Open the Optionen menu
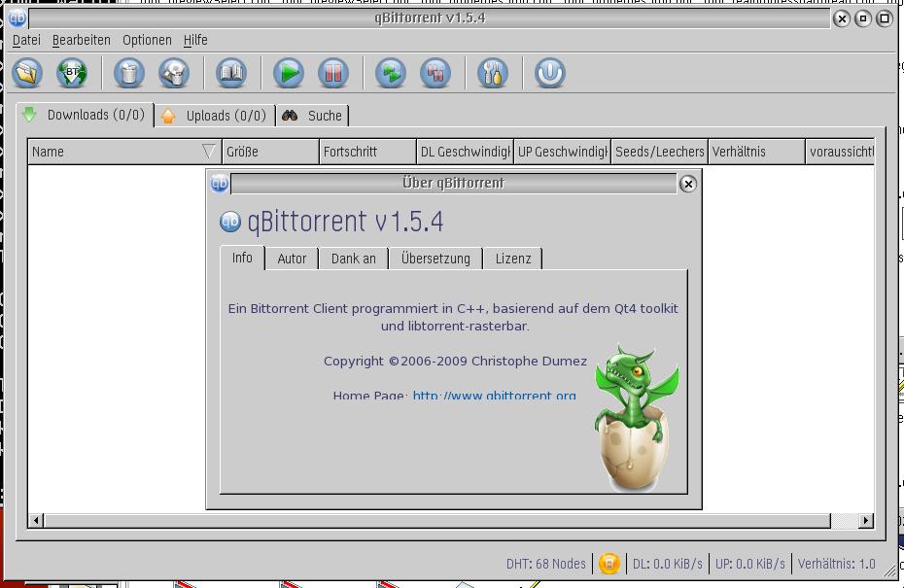 click(147, 40)
